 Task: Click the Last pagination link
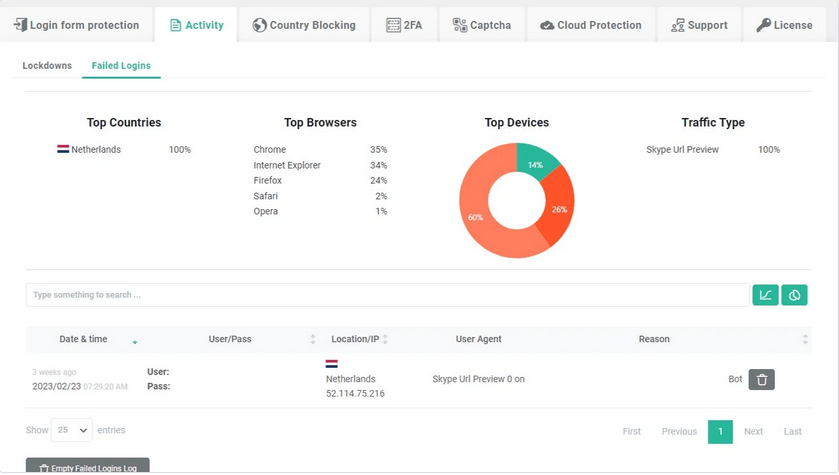point(792,432)
